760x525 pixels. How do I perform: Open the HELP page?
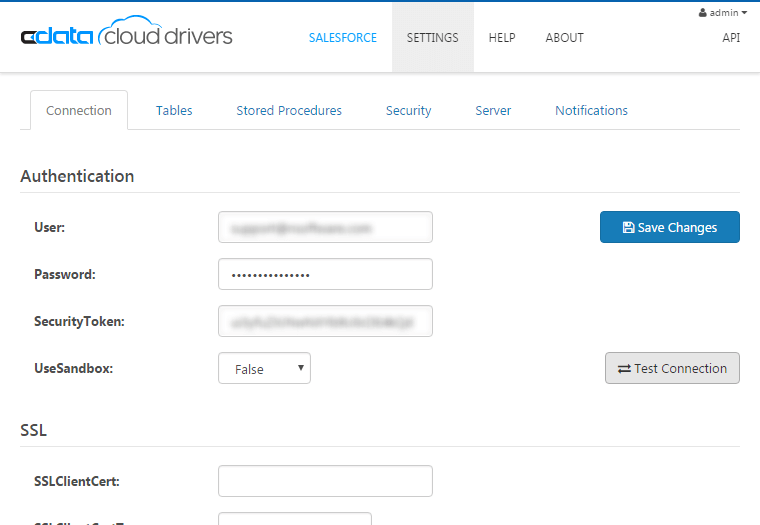(x=502, y=38)
